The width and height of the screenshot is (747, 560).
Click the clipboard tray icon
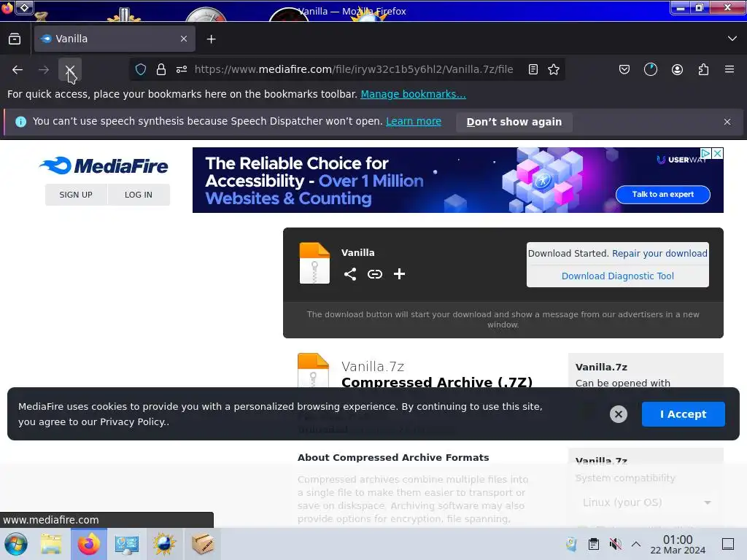click(593, 544)
